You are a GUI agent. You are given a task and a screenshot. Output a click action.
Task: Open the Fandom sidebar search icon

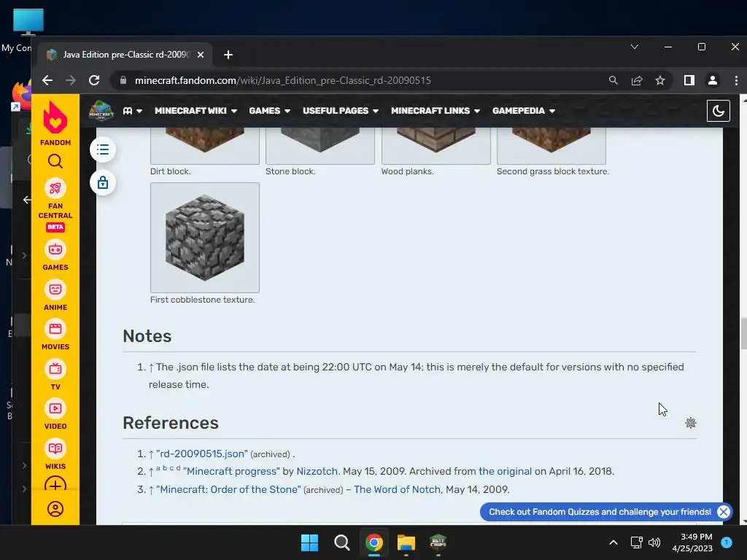coord(55,161)
